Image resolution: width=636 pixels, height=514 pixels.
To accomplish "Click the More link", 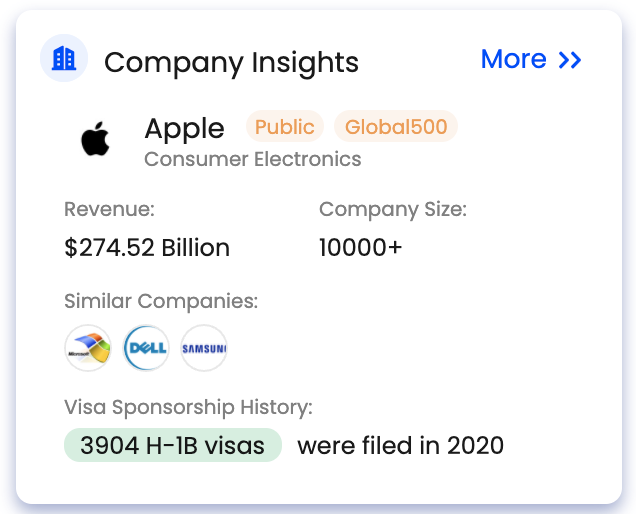I will 514,60.
